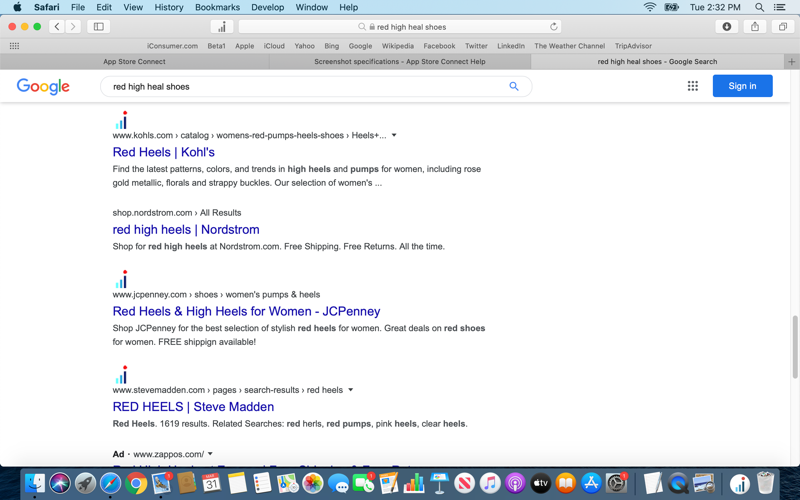Open the Bookmarks menu
The width and height of the screenshot is (800, 500).
point(217,7)
